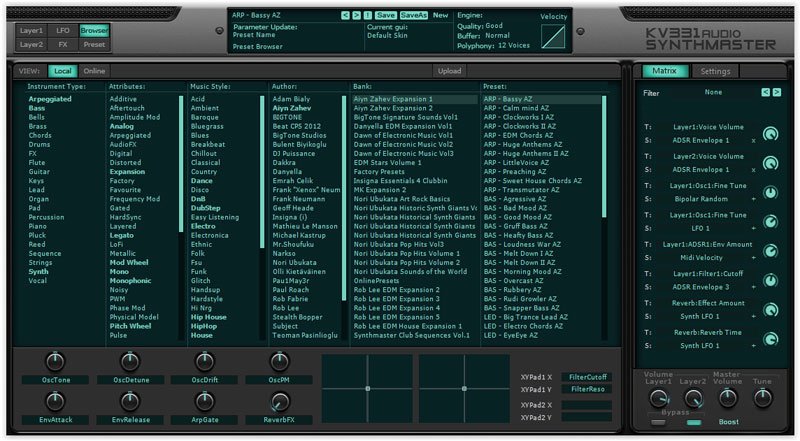
Task: Click the Master Volume knob
Action: [729, 397]
